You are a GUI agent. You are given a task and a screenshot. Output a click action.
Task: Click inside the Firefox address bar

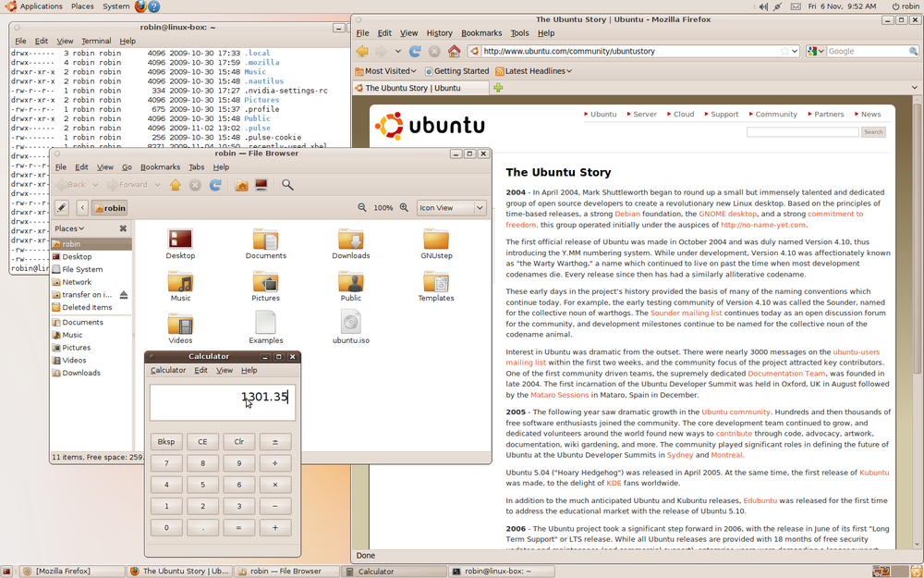click(x=610, y=52)
